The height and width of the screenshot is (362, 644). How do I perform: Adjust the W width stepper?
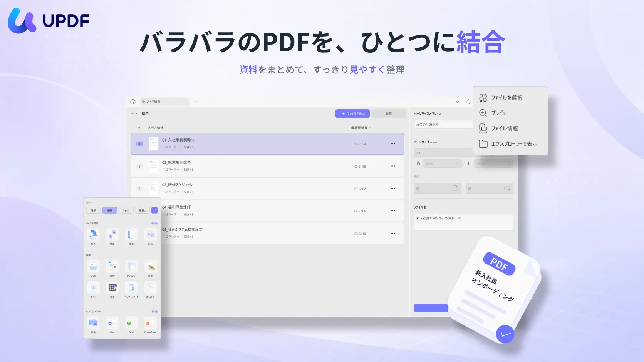[458, 163]
